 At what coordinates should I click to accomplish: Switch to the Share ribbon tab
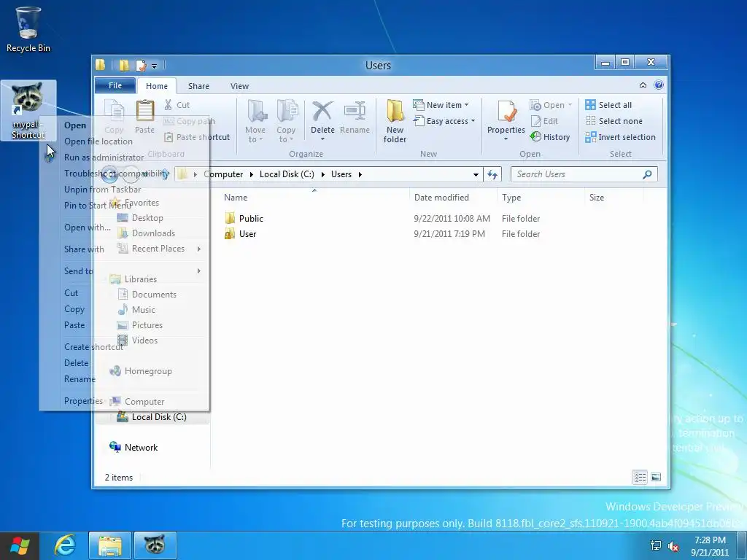coord(198,86)
